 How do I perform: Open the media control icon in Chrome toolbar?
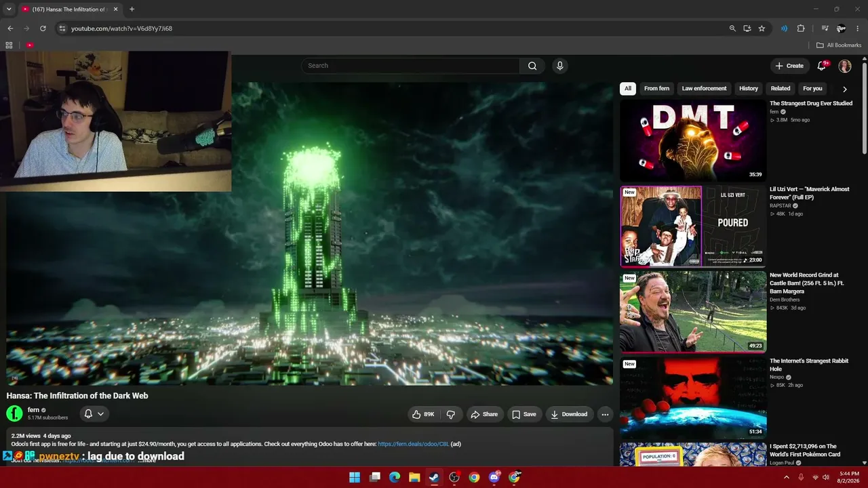click(x=825, y=28)
